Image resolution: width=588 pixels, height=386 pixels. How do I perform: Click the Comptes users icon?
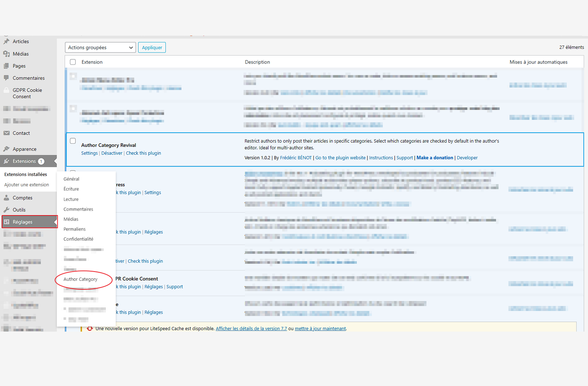coord(7,197)
